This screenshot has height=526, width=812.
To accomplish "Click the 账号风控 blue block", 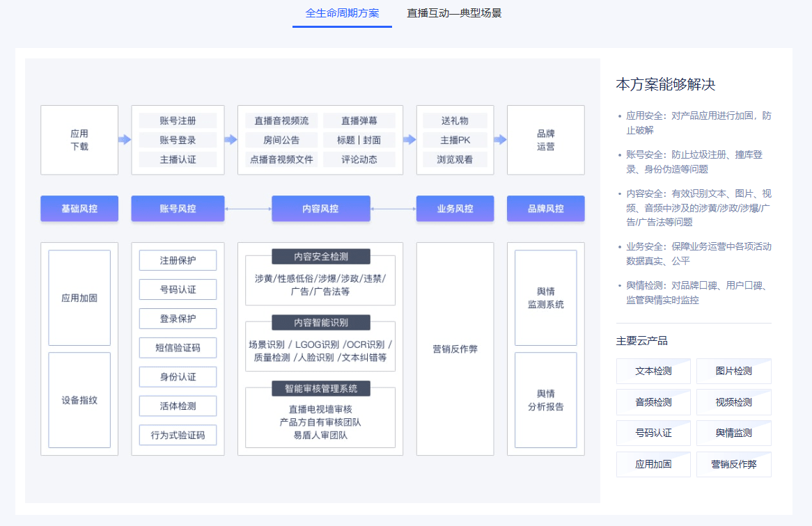I will point(178,209).
